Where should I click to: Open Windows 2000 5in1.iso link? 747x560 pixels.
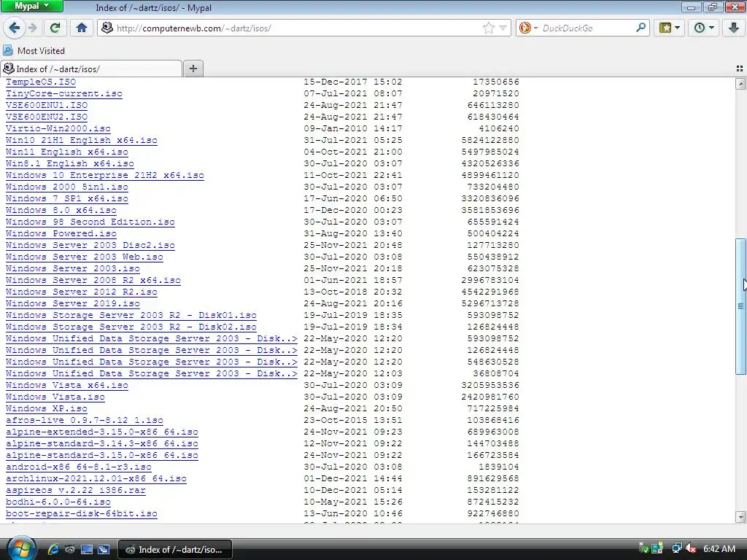click(66, 187)
